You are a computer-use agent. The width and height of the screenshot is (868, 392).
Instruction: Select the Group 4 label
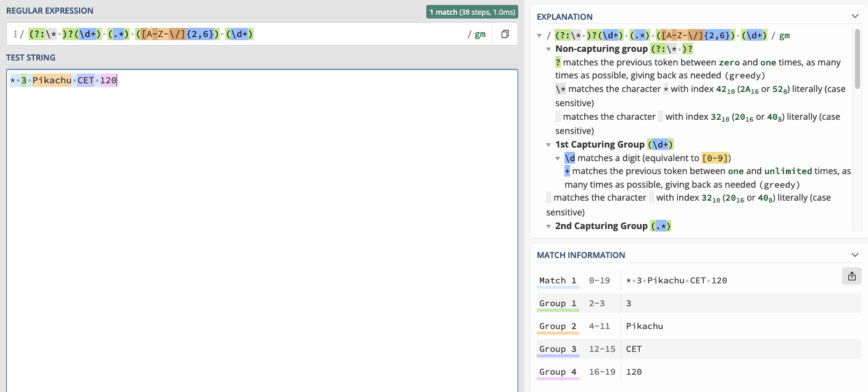558,372
